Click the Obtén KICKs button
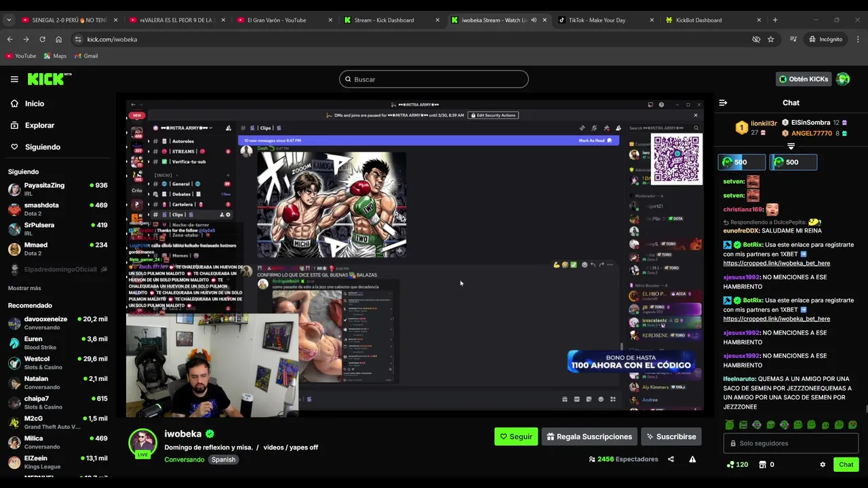The image size is (868, 488). point(803,79)
